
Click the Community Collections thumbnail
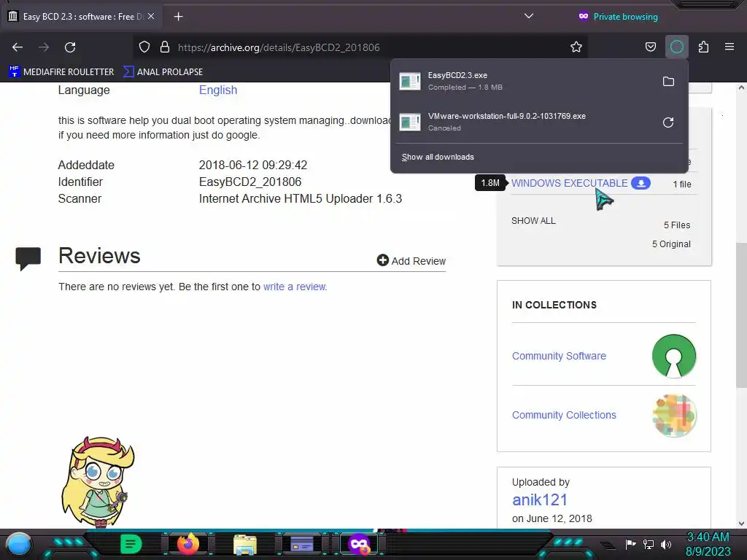(673, 415)
